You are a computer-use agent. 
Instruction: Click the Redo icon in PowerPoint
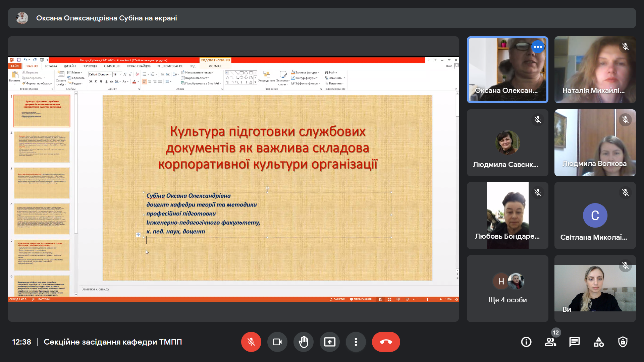click(x=35, y=60)
